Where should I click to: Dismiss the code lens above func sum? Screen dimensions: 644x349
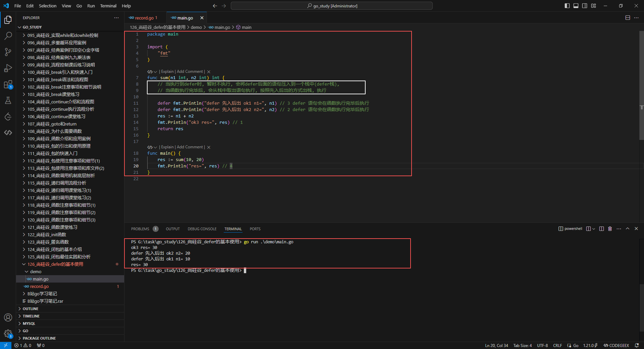(209, 72)
